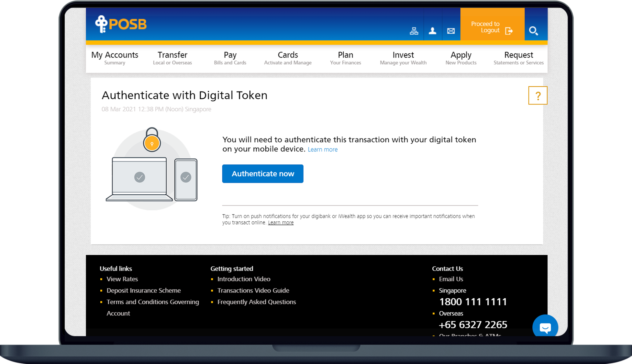Click the search magnifier icon
Screen dimensions: 632x364
533,31
